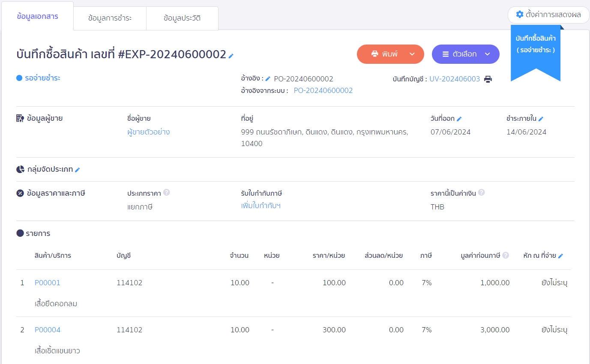This screenshot has height=364, width=590.
Task: Show help for ราคานี้เป็นค่าเงิน question mark
Action: click(482, 193)
